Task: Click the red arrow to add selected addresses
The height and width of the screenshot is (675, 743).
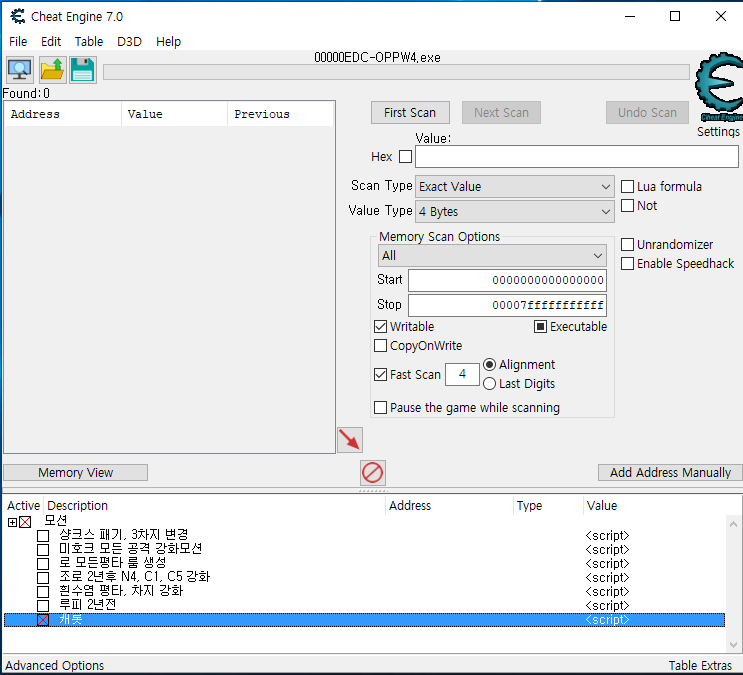Action: (350, 440)
